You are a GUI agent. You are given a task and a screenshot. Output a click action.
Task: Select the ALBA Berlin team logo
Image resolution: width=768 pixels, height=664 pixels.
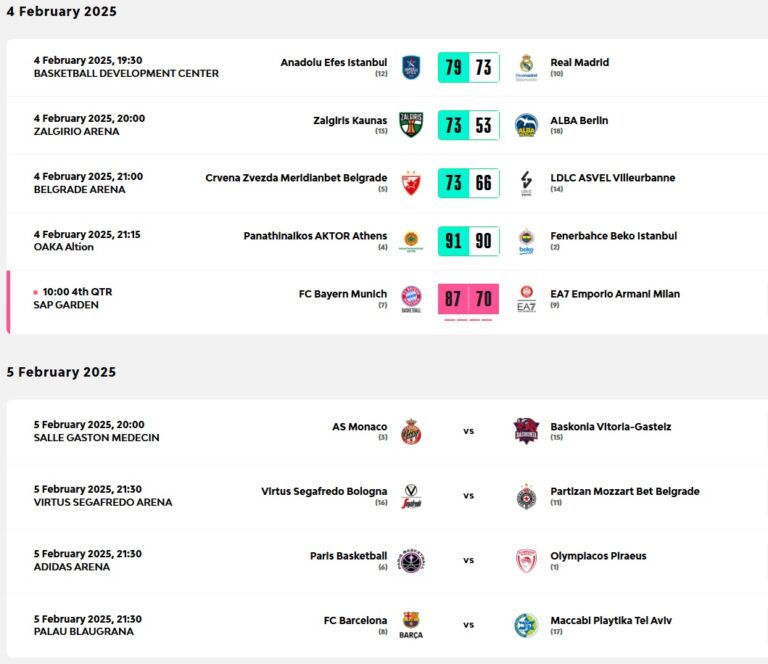coord(526,125)
